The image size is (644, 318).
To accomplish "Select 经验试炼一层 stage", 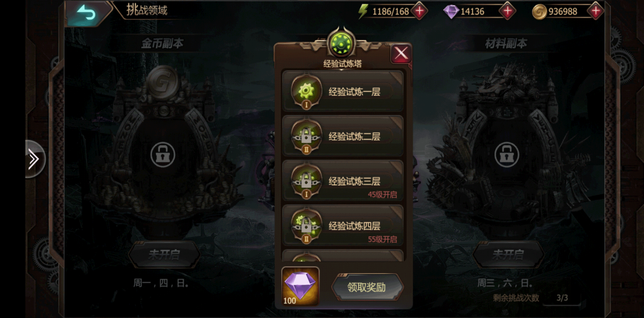I will tap(343, 91).
